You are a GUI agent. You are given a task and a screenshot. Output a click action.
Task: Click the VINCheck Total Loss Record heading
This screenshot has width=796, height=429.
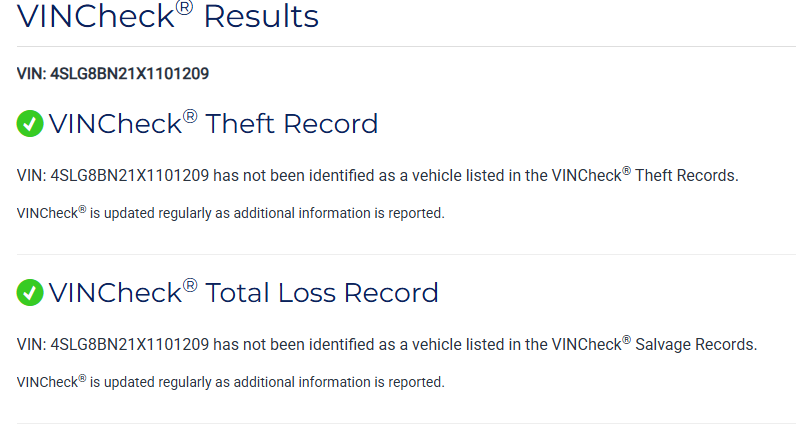(x=243, y=293)
